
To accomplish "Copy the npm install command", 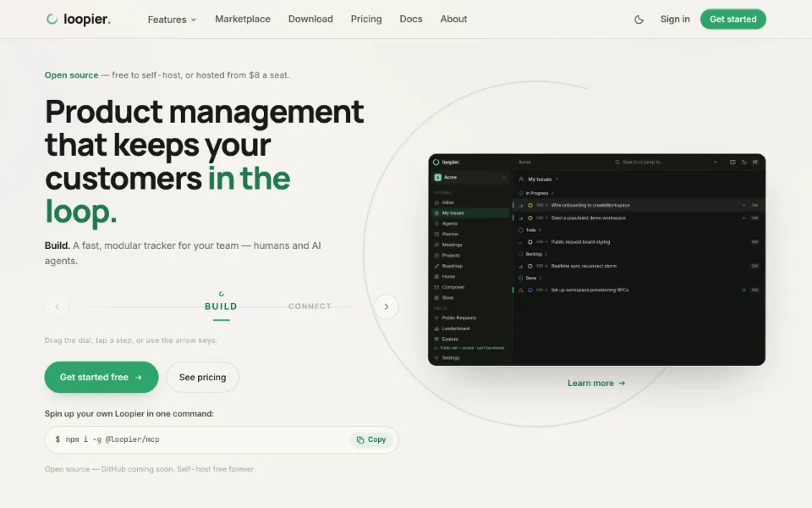I will click(371, 439).
